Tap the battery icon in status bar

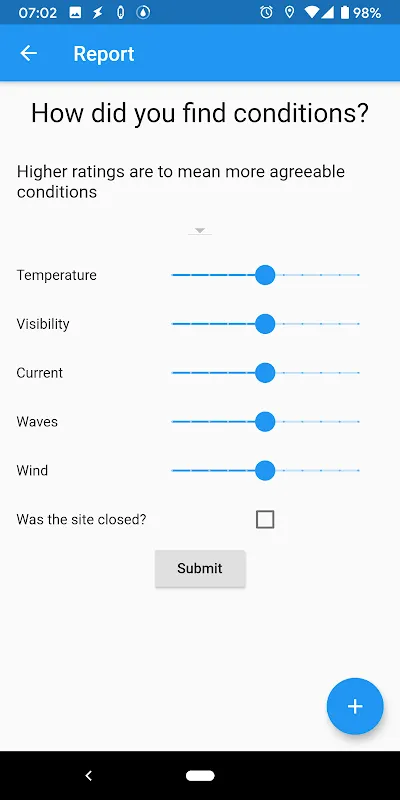click(x=345, y=13)
